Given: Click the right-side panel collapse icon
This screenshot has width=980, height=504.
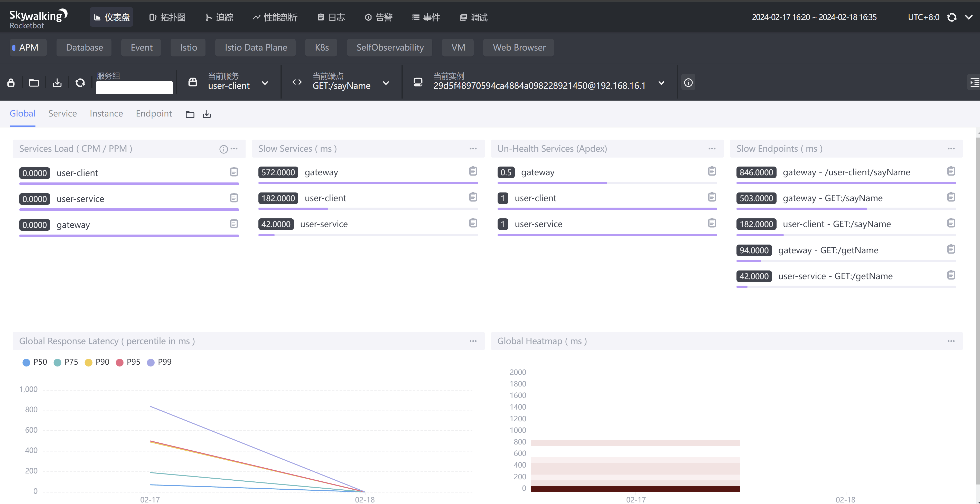Looking at the screenshot, I should point(974,82).
